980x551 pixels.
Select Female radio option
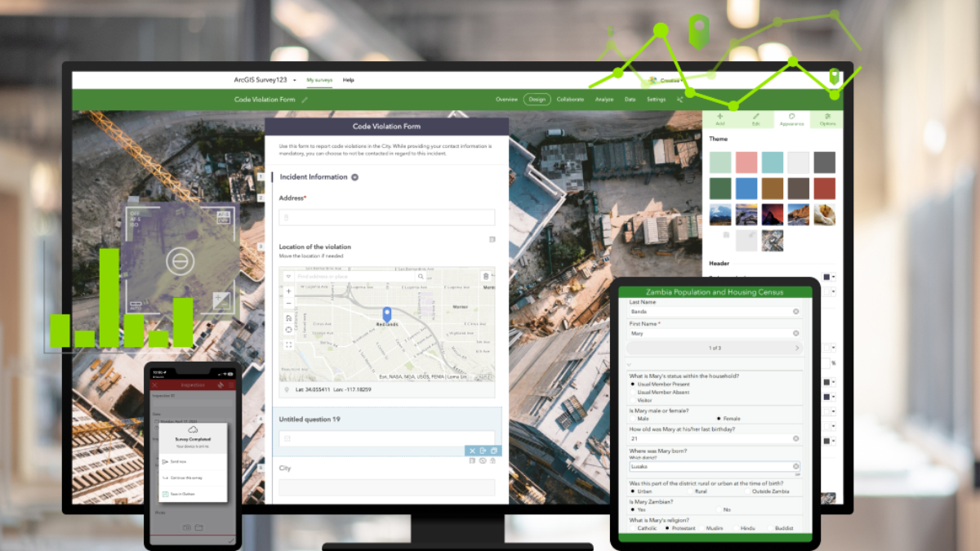click(719, 419)
